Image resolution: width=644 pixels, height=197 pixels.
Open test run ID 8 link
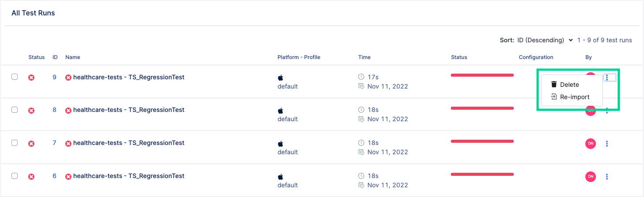[x=55, y=110]
